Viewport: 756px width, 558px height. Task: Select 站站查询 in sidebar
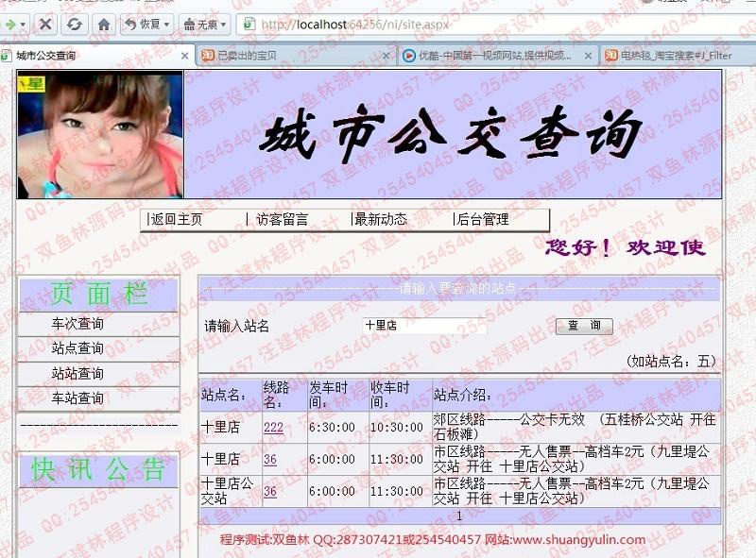click(x=77, y=374)
